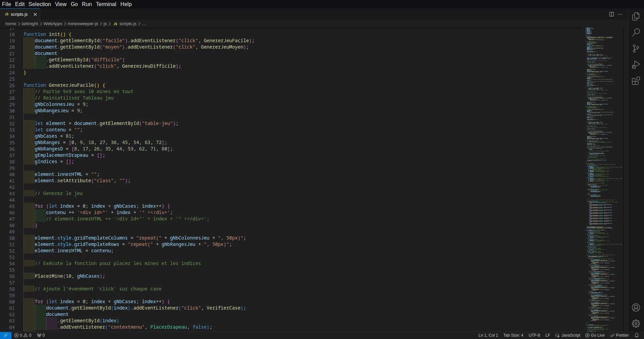Click 'element.innerHTML = contenu;' line
Screen dimensions: 644x339
(x=74, y=251)
